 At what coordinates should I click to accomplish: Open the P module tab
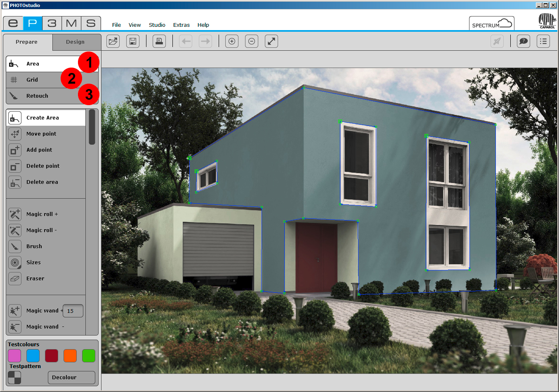pos(33,23)
